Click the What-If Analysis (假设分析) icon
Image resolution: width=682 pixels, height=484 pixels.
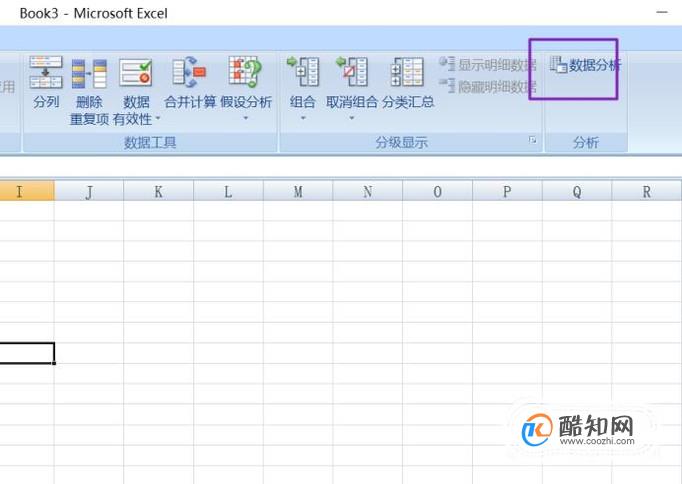click(x=245, y=72)
